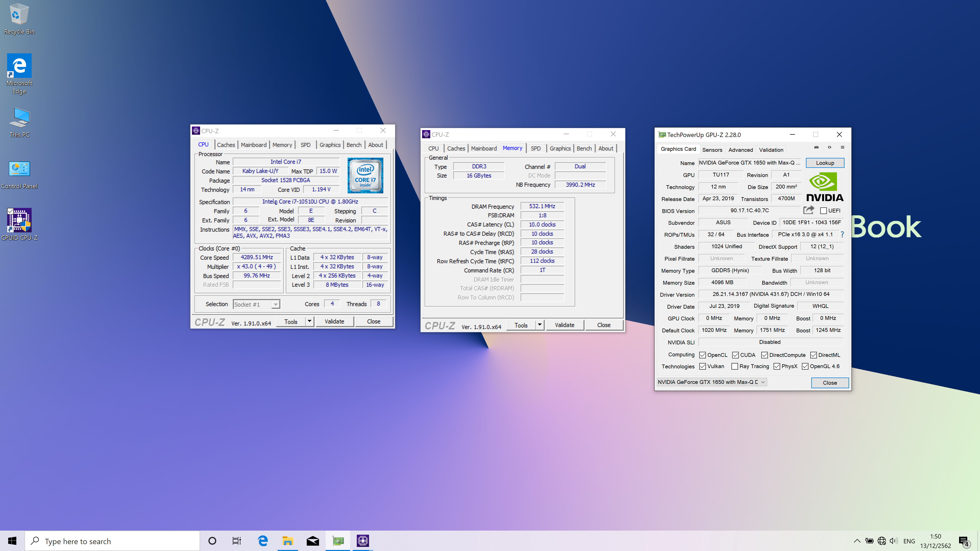Toggle the CUDA checkbox
This screenshot has height=551, width=980.
click(735, 355)
